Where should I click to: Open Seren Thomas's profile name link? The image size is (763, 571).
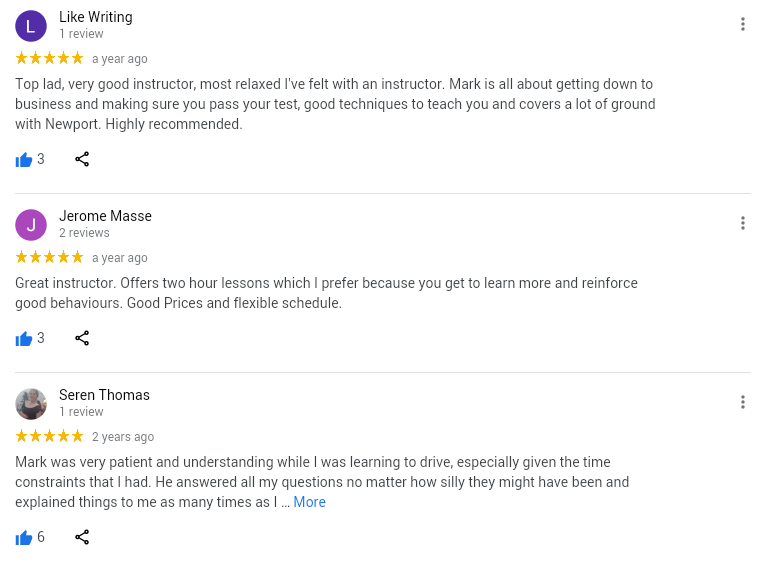coord(104,395)
